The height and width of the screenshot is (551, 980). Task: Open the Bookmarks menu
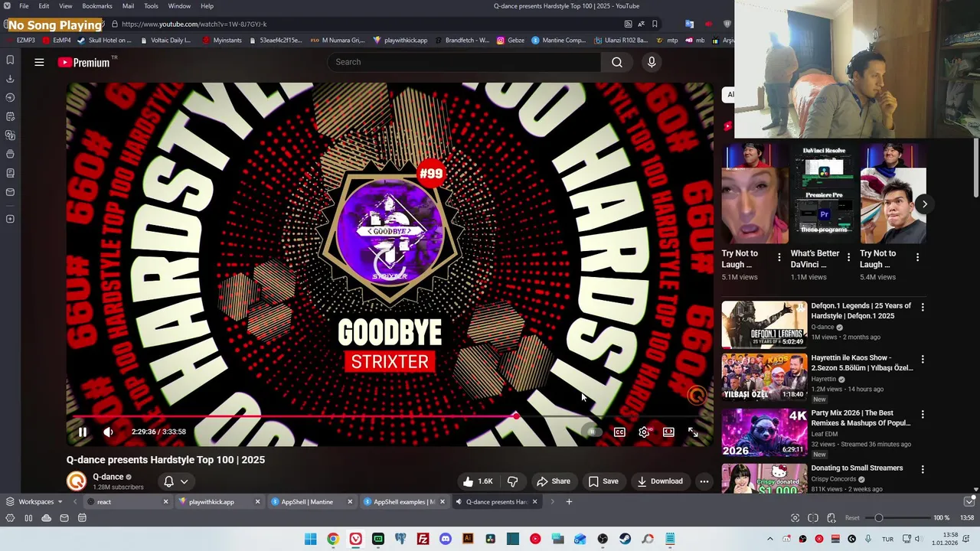tap(97, 6)
